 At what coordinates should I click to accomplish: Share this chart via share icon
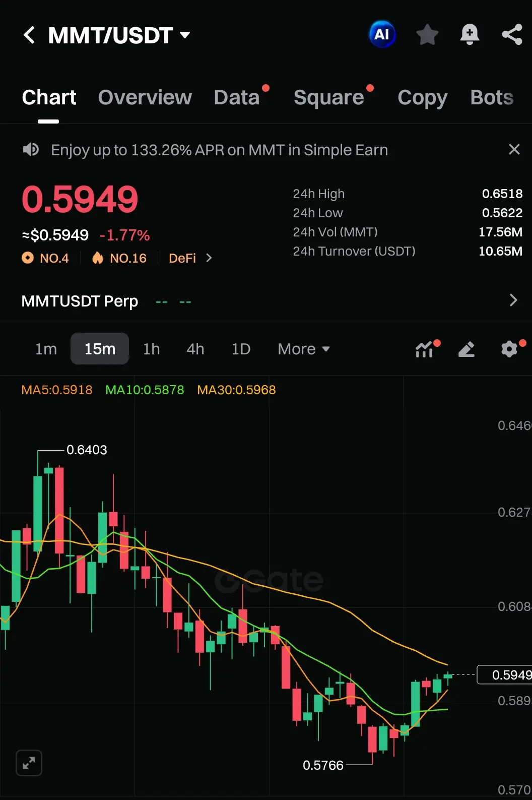tap(512, 35)
